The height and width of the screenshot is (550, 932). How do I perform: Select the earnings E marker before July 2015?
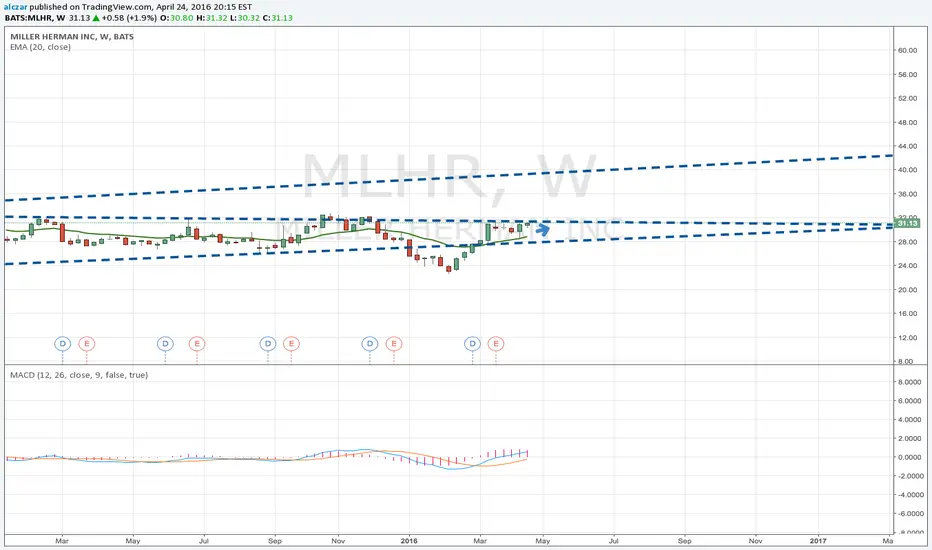pos(197,344)
